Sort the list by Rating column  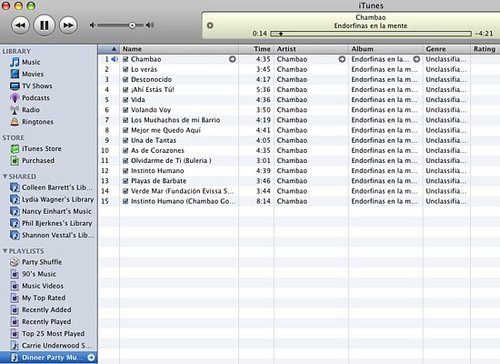[485, 49]
